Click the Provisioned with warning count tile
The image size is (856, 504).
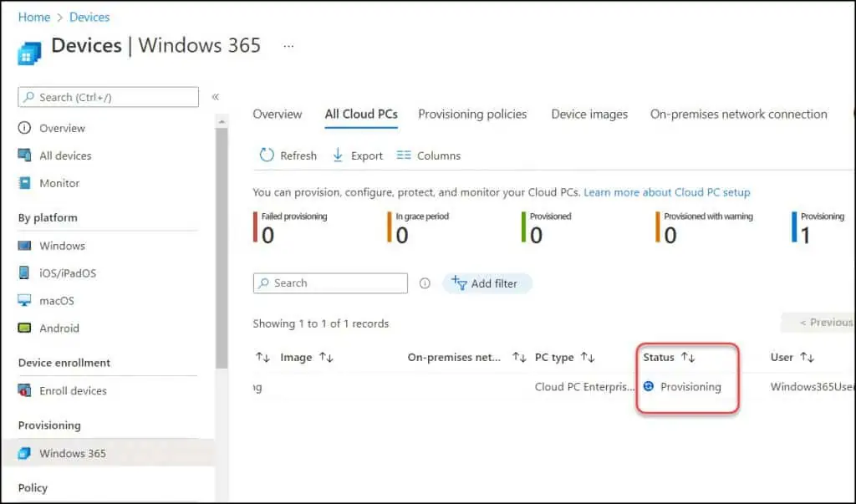(705, 227)
